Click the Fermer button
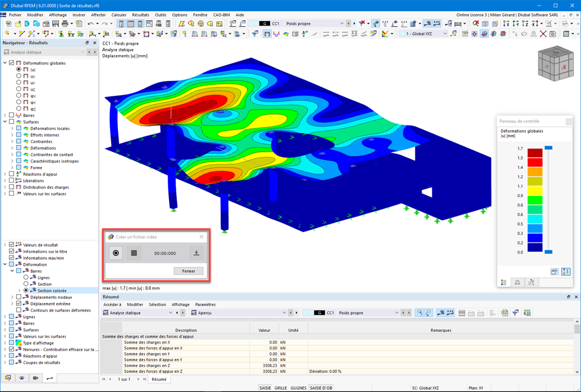Screen dimensions: 581x392 coord(188,271)
